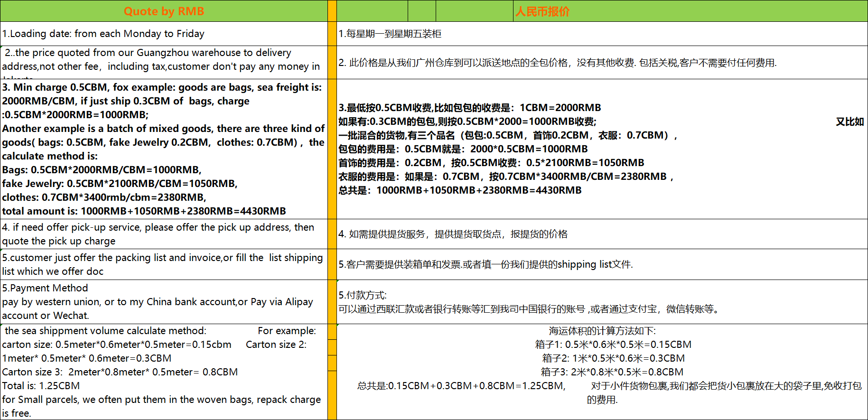Screen dimensions: 868x420
Task: Select the 'Quote by RMB' header cell
Action: pyautogui.click(x=164, y=11)
